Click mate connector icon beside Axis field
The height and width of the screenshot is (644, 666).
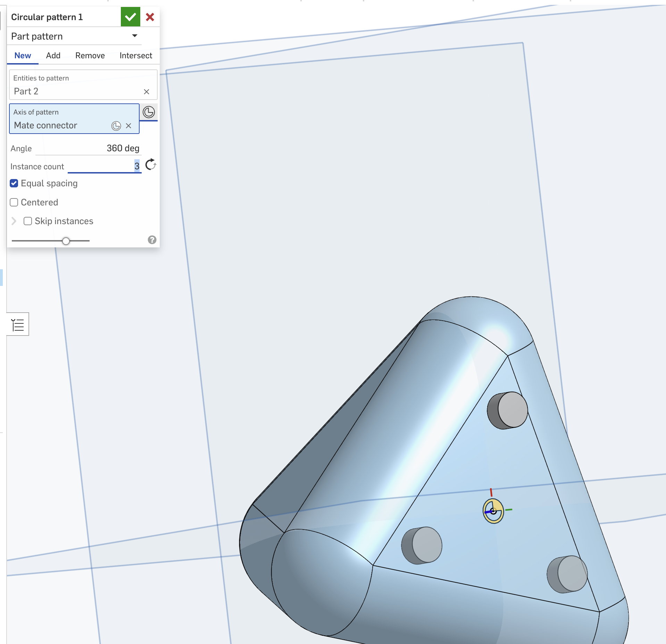149,112
